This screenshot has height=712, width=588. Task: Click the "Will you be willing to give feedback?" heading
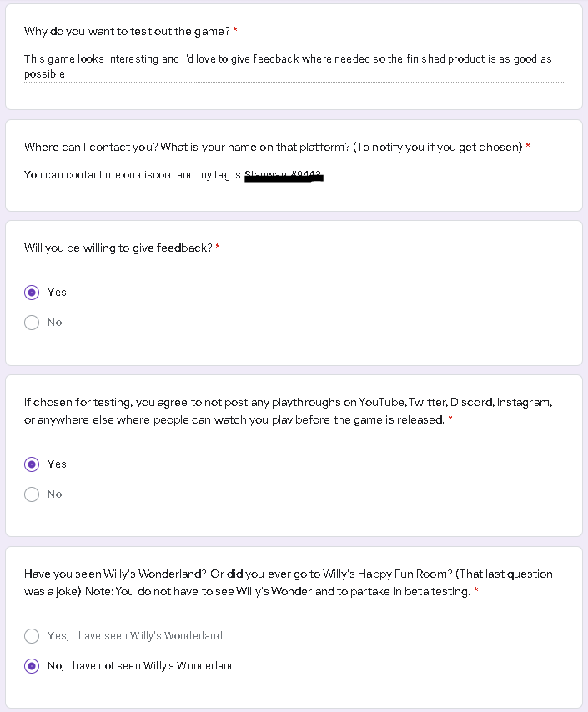(118, 248)
